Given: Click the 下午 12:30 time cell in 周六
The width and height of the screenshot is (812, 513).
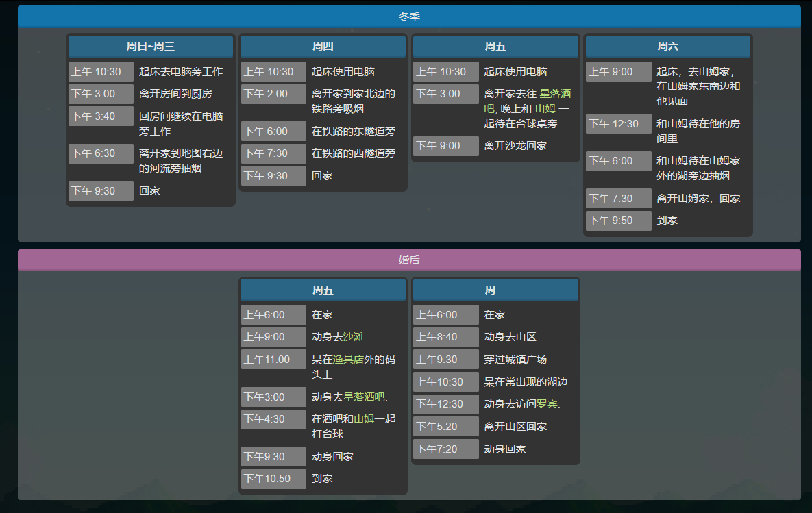Looking at the screenshot, I should click(x=618, y=124).
